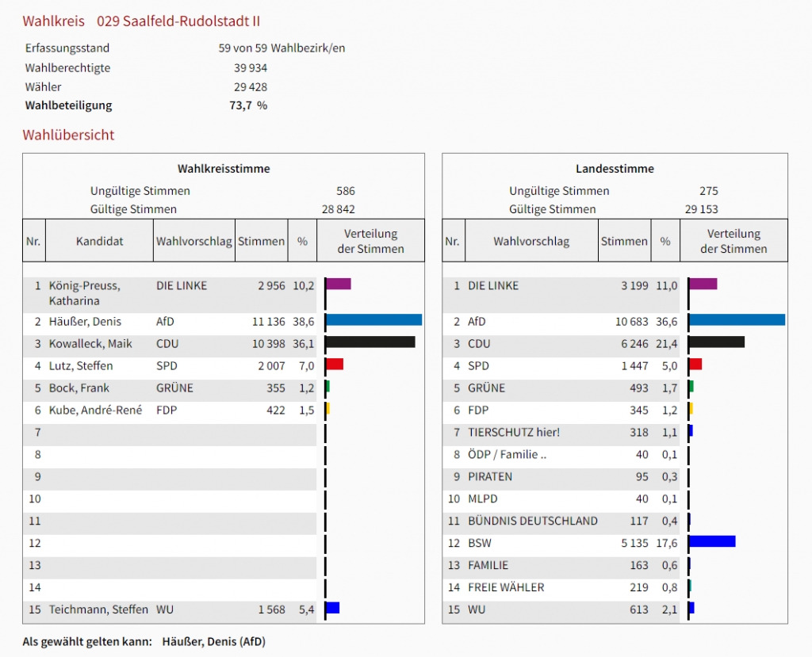Screen dimensions: 812x657
Task: Click the red SPD bar under Wahlkreisstimme
Action: [x=335, y=365]
